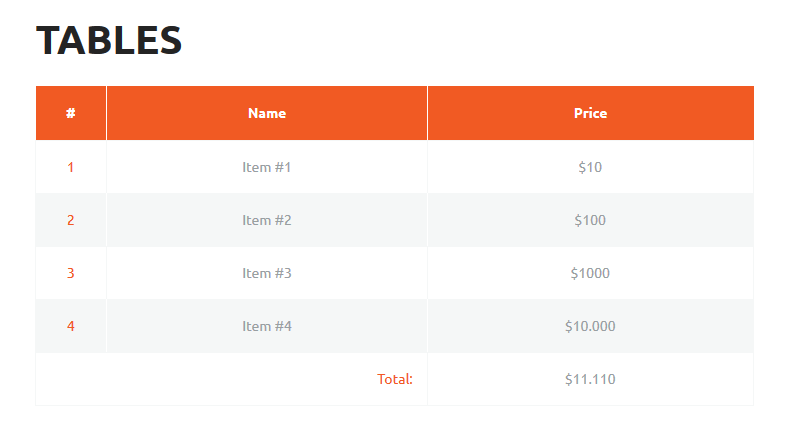Click the orange table header row

(395, 113)
